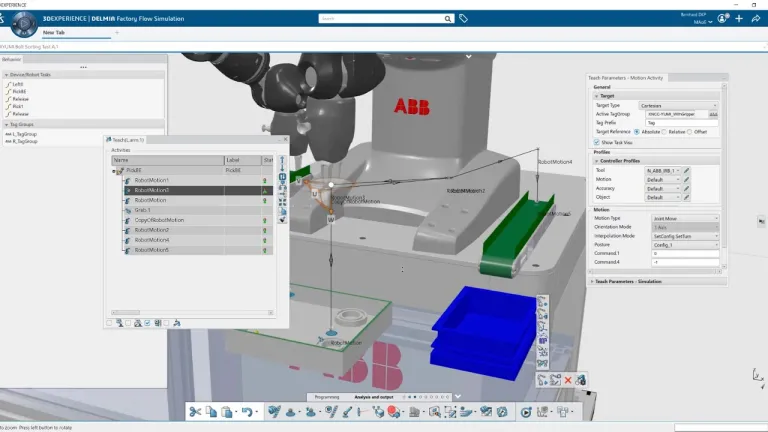Add a tab with plus next to New Tab

[x=117, y=32]
